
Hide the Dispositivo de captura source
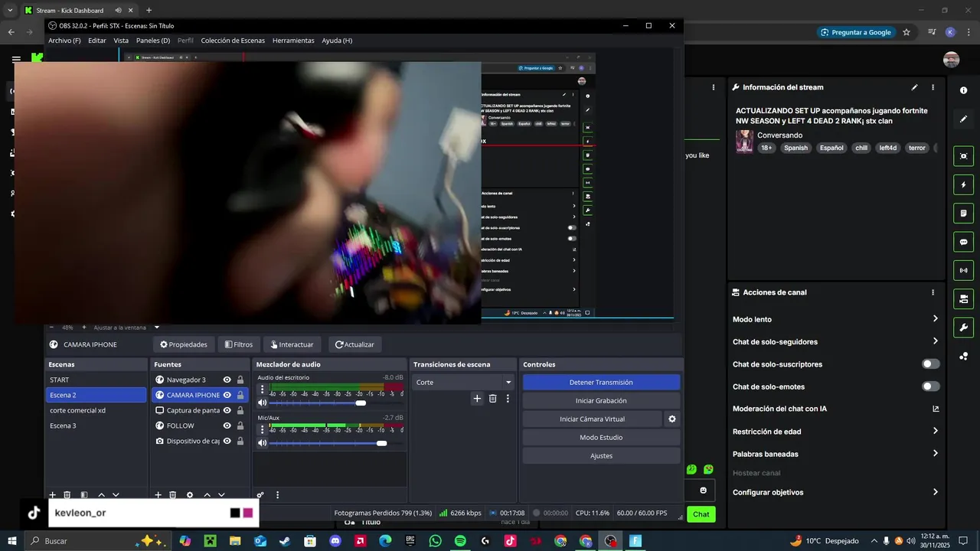(227, 441)
